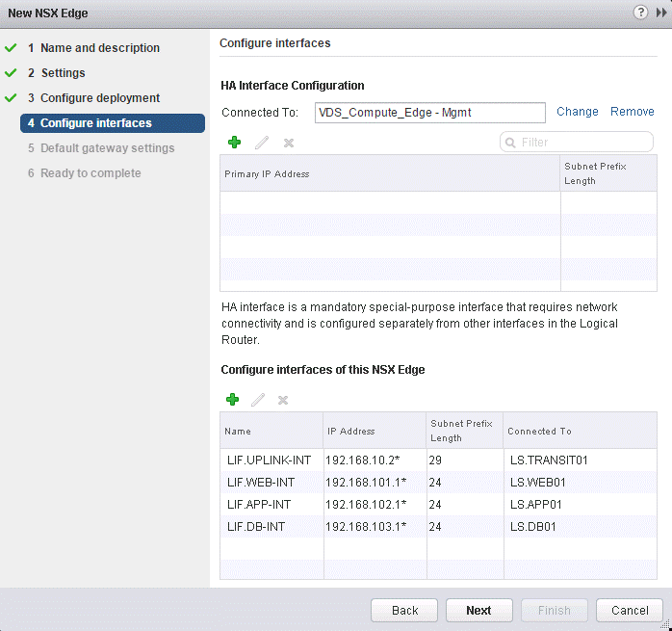The width and height of the screenshot is (672, 631).
Task: Go to Name and description step
Action: pyautogui.click(x=99, y=48)
